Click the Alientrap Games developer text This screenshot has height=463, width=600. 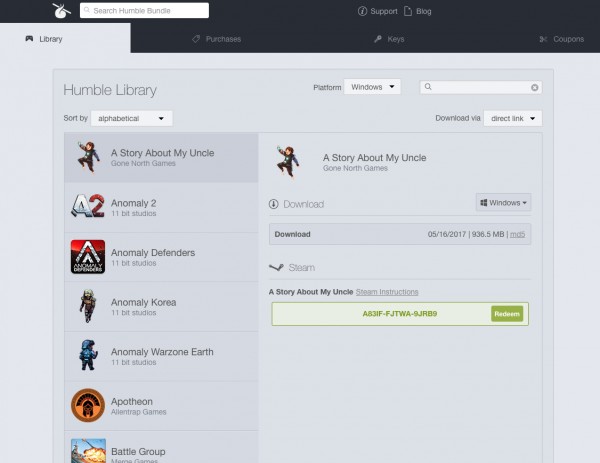[139, 412]
